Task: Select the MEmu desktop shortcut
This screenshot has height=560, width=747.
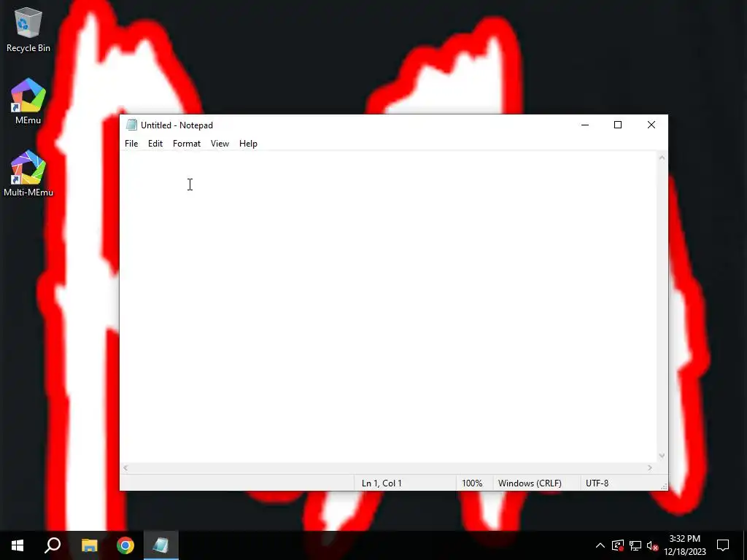Action: click(28, 101)
